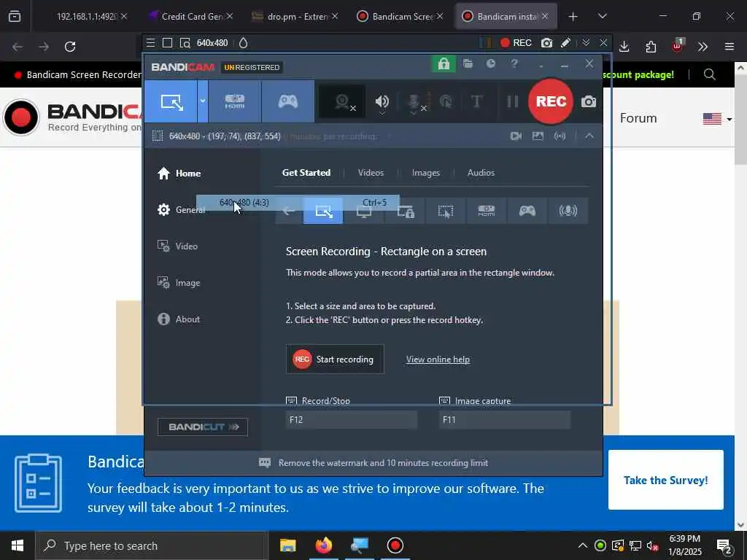Switch to Videos tab

(371, 173)
